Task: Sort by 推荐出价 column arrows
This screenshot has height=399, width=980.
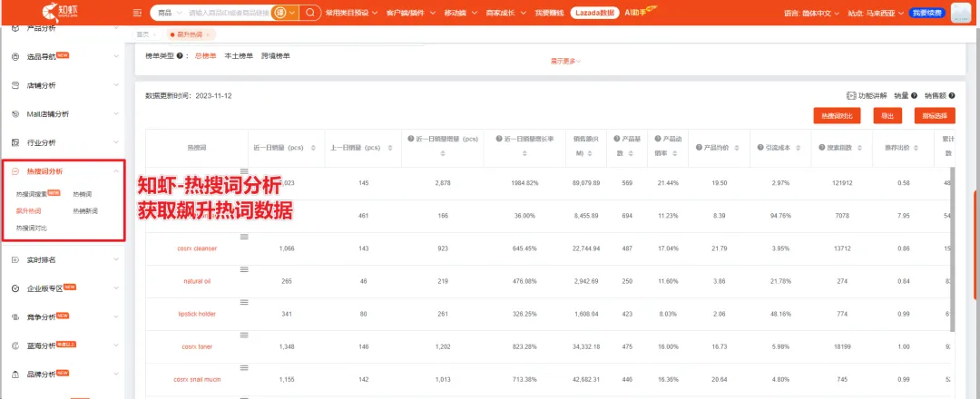Action: coord(916,149)
